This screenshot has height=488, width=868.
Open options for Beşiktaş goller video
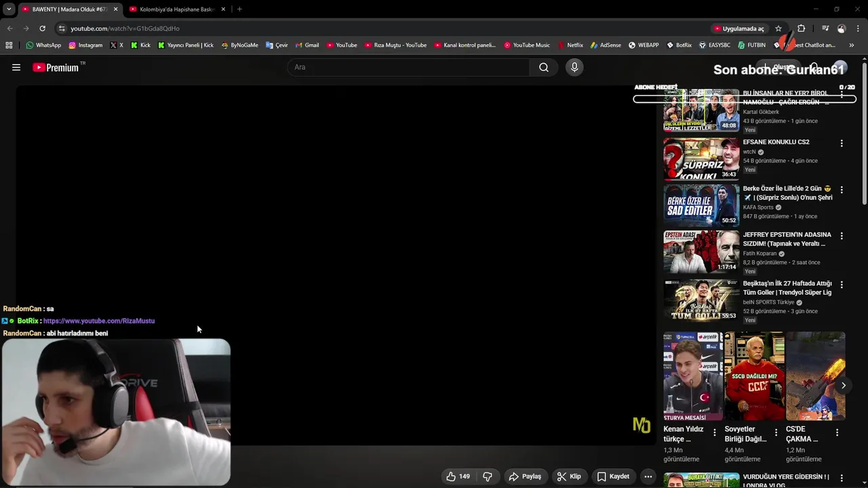(842, 285)
